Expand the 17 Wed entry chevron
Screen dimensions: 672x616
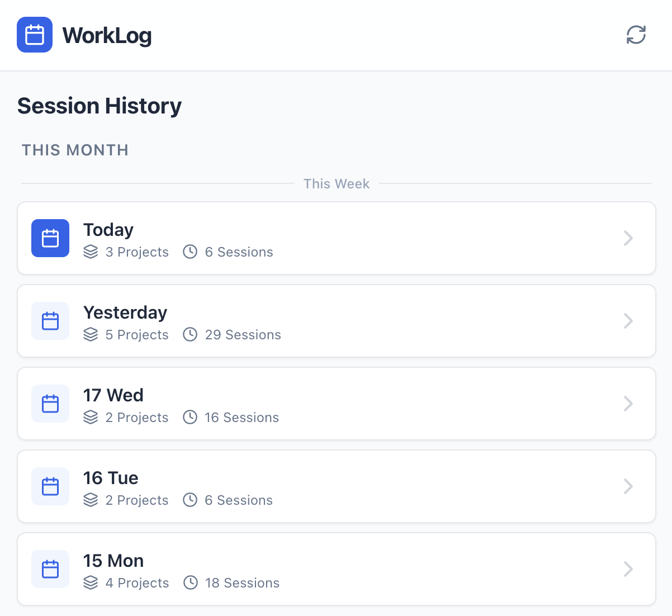pos(628,404)
